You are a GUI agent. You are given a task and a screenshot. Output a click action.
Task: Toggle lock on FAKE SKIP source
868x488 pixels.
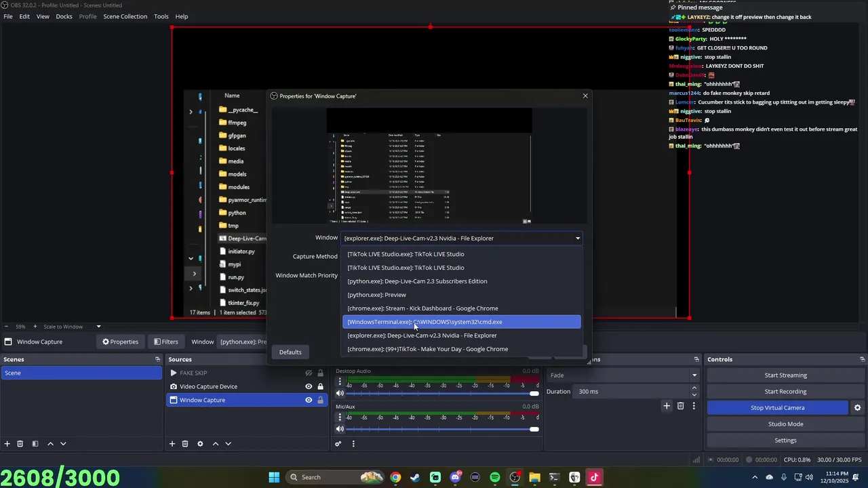tap(320, 373)
